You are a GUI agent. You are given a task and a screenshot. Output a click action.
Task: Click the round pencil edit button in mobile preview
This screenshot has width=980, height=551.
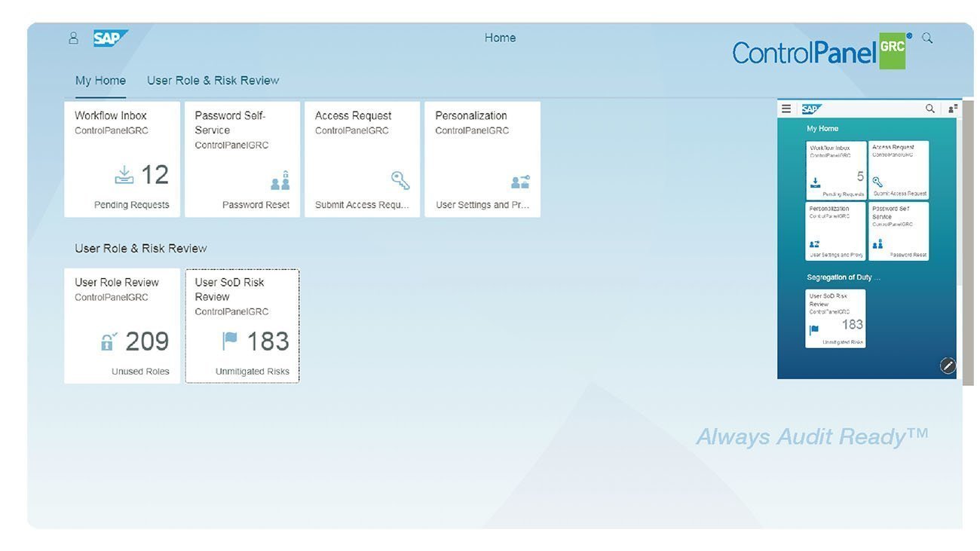click(x=948, y=366)
